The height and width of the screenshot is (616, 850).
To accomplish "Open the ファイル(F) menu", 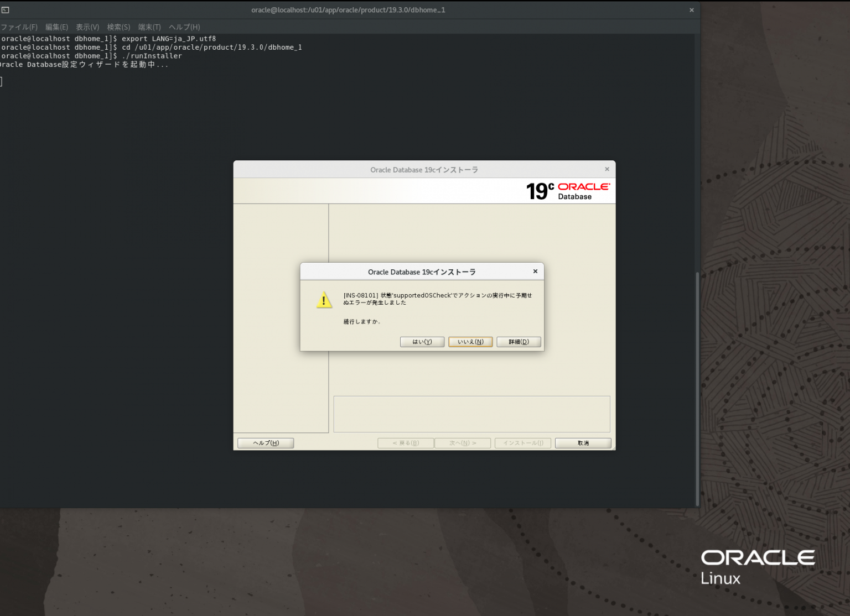I will tap(19, 27).
